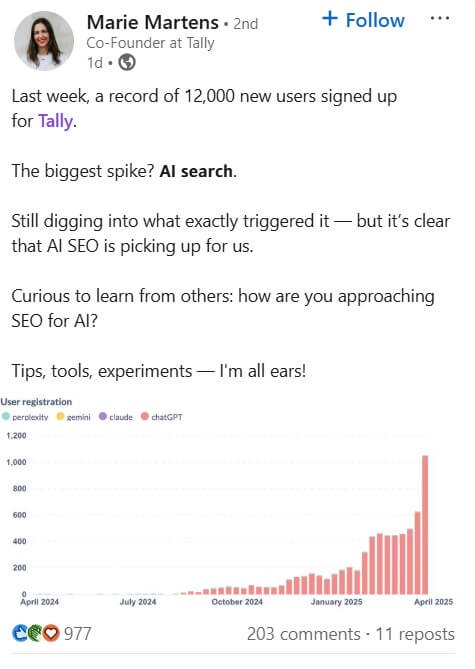This screenshot has height=669, width=475.
Task: Toggle the perplexity legend dot
Action: point(6,416)
